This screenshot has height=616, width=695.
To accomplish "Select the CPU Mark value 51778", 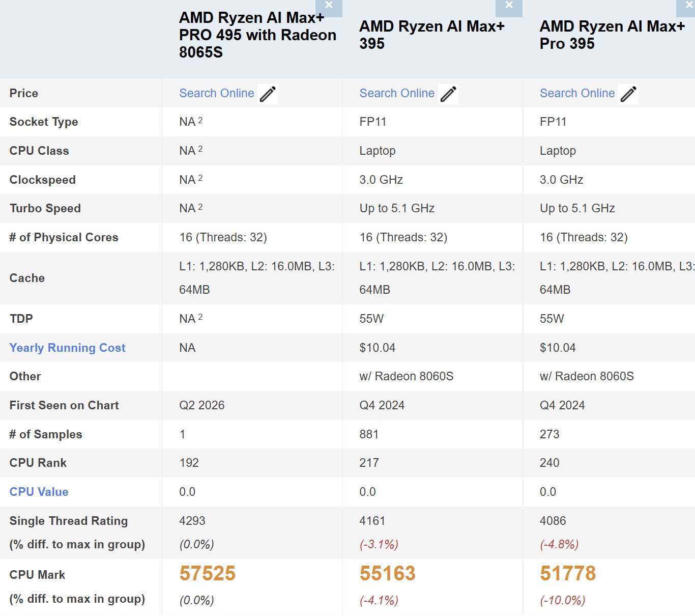I will click(x=568, y=573).
